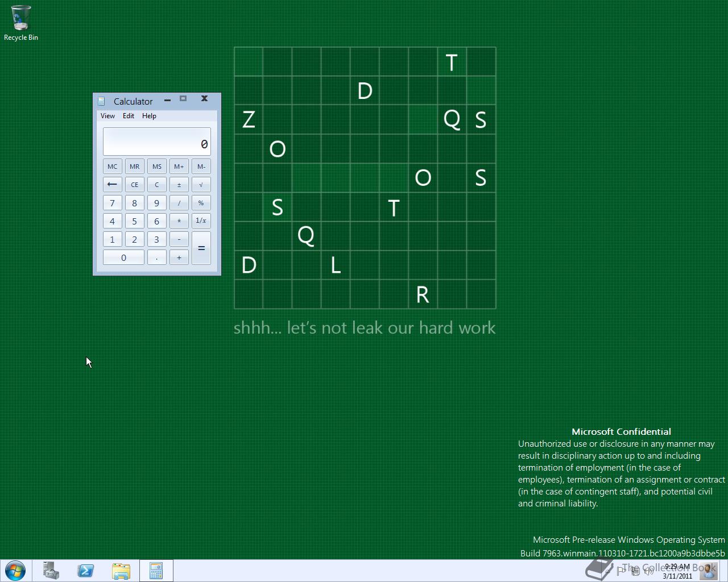Click the square root key in Calculator
The width and height of the screenshot is (728, 582).
pos(201,184)
